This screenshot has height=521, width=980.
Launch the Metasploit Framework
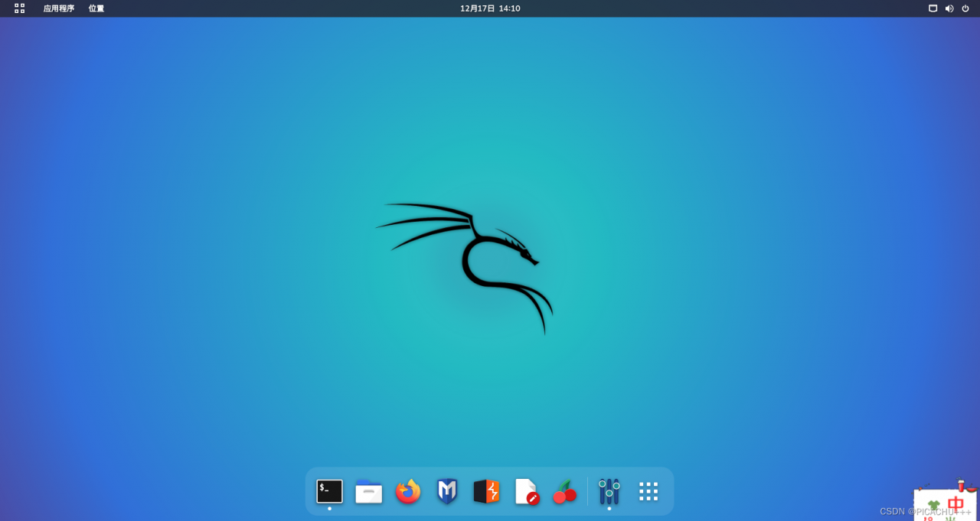point(446,492)
